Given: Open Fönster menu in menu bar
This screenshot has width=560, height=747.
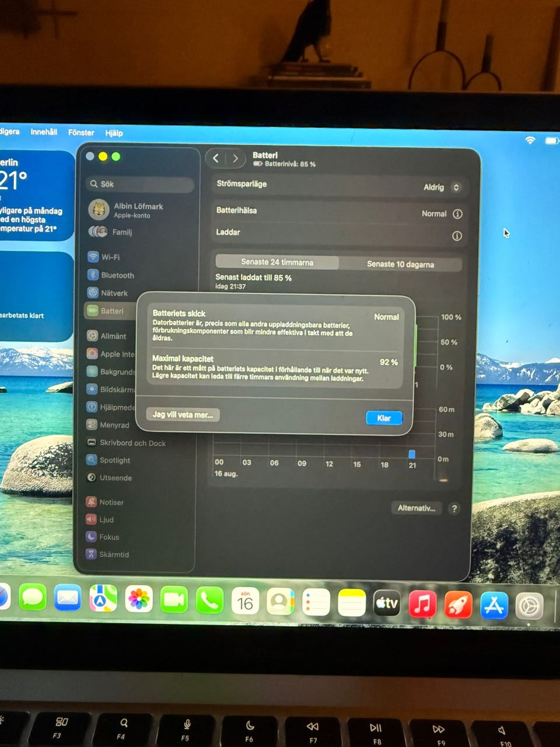Looking at the screenshot, I should (x=81, y=132).
